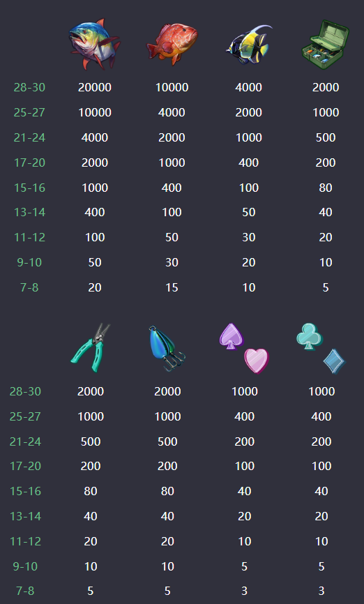Select the 3 payout under club and diamond

point(321,591)
